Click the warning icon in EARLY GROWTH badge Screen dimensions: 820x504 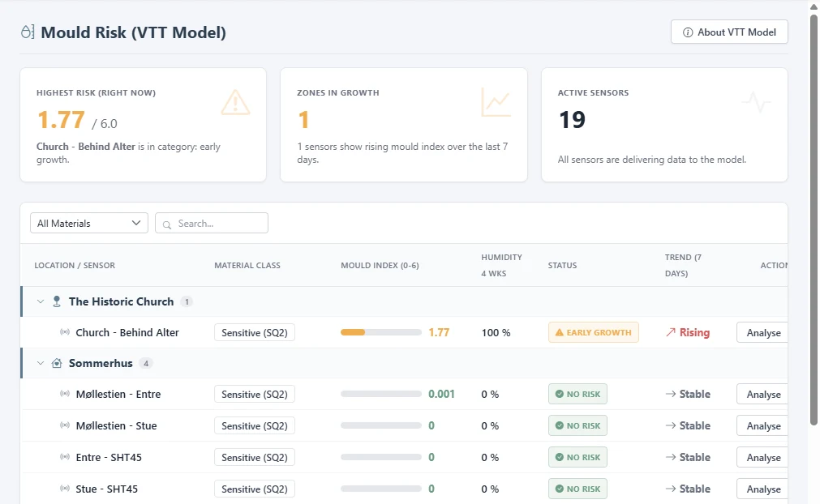click(559, 332)
